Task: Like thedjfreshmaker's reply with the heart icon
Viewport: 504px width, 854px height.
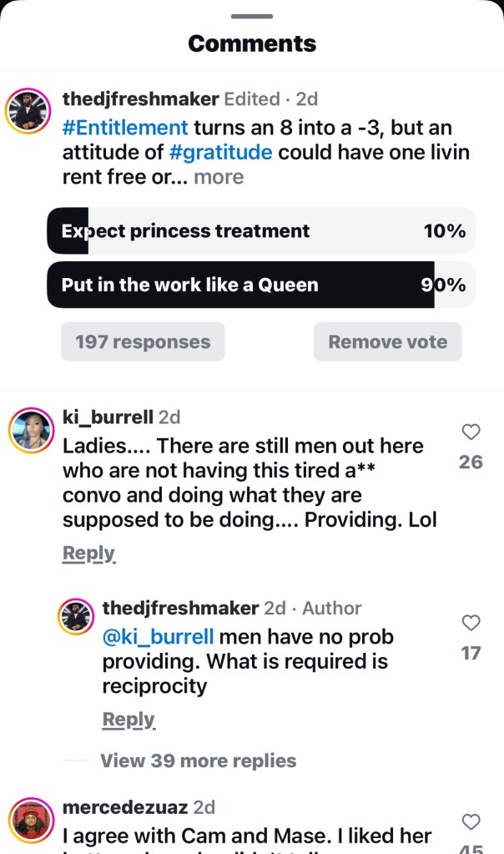Action: coord(471,623)
